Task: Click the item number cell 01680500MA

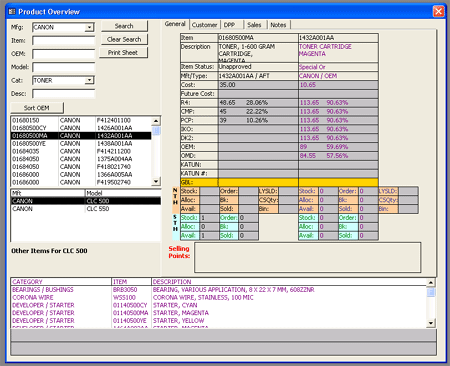Action: pos(258,38)
